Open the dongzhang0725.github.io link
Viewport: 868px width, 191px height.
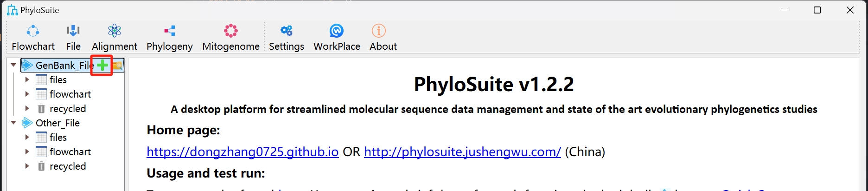coord(243,151)
